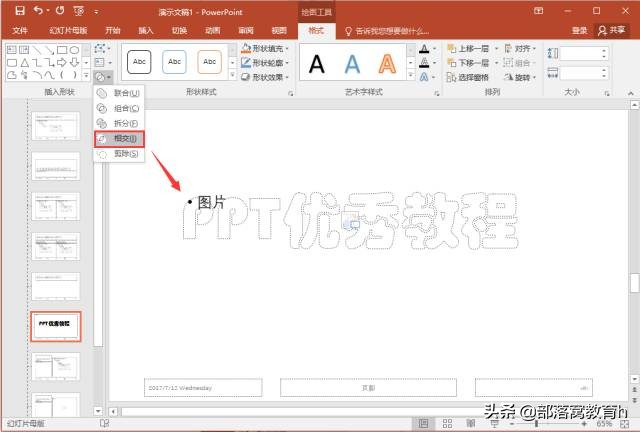This screenshot has width=640, height=432.
Task: Switch to 插入 Insert tab
Action: point(146,31)
